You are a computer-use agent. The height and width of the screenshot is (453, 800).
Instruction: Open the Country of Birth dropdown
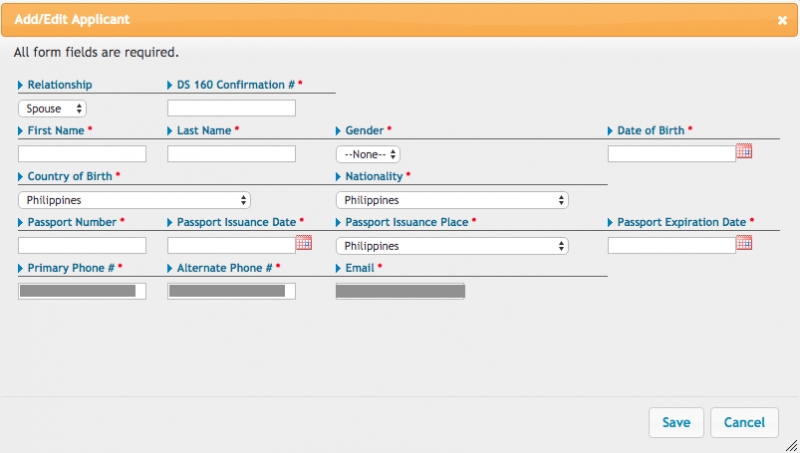(134, 200)
